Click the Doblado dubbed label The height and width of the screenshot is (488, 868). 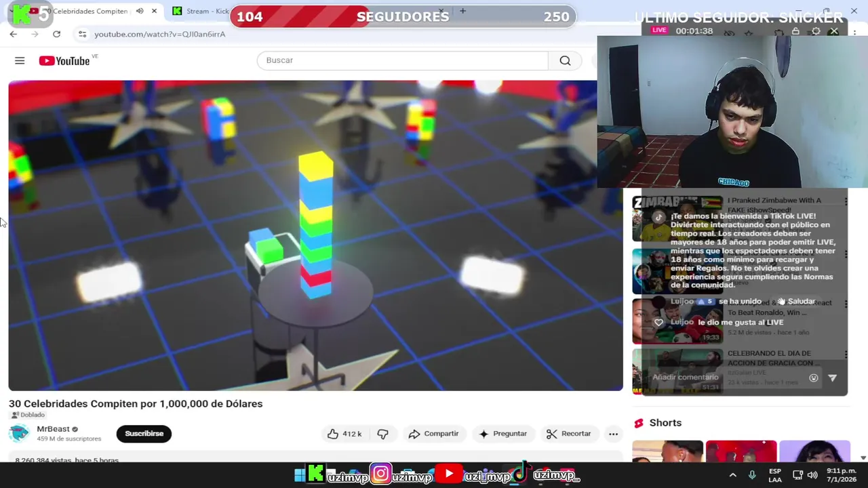28,415
